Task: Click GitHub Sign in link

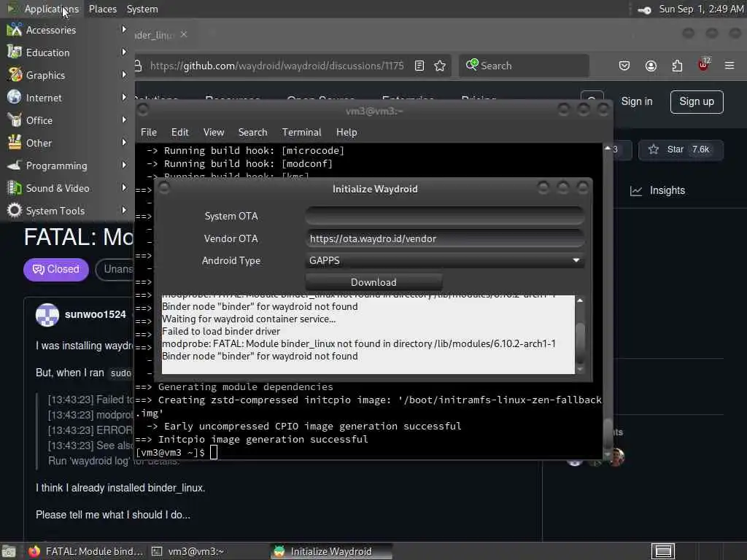Action: (x=636, y=101)
